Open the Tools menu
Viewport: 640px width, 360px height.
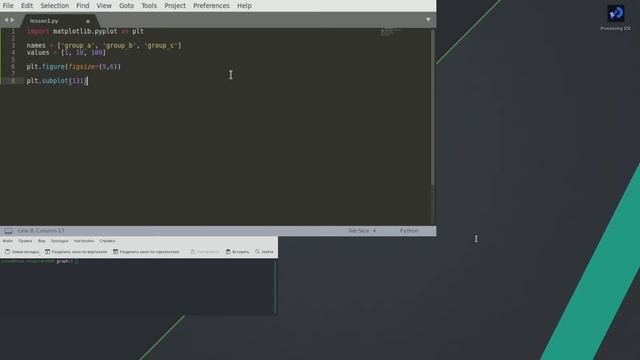pos(149,6)
